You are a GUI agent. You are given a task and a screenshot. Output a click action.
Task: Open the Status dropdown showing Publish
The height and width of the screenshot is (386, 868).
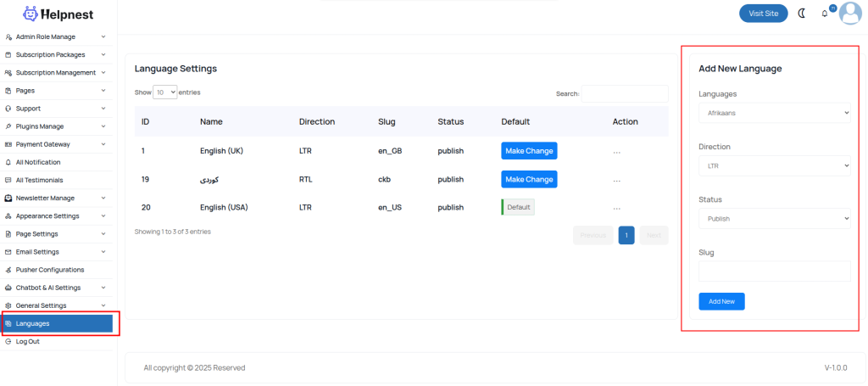click(774, 219)
